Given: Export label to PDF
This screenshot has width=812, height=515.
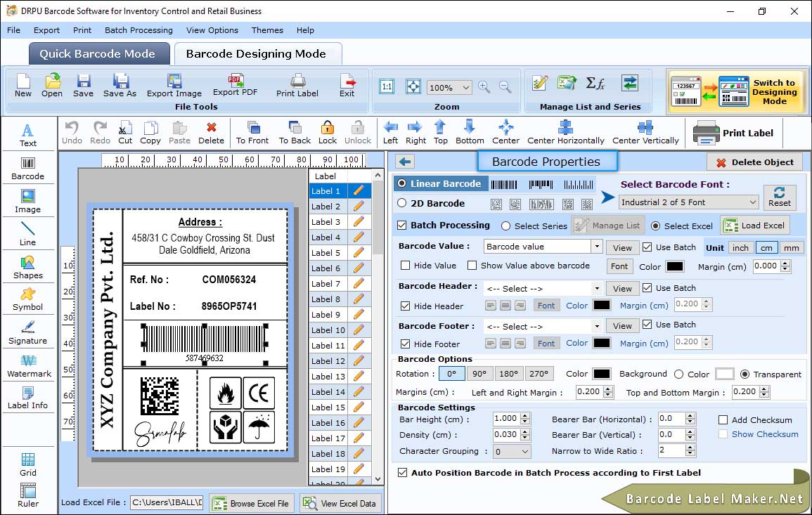Looking at the screenshot, I should [235, 86].
